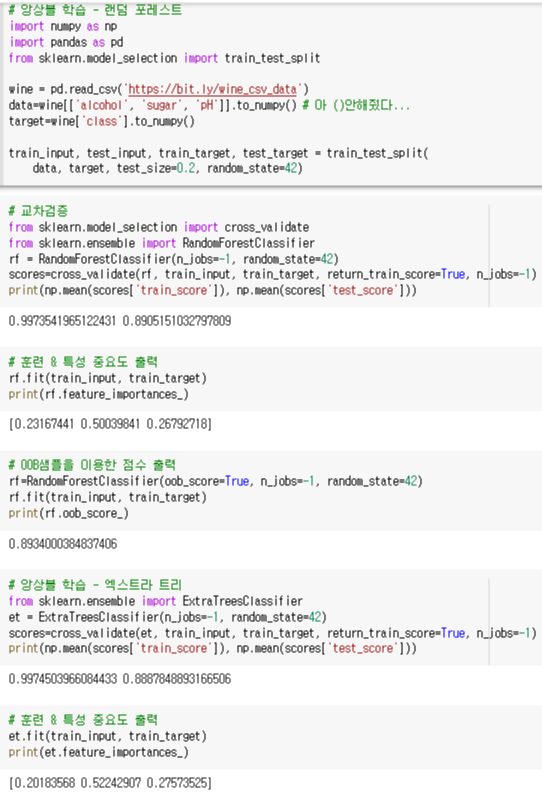The width and height of the screenshot is (542, 796).
Task: Click the comment '# 앙상블 학습 - 엑스트라 트리'
Action: pos(95,585)
